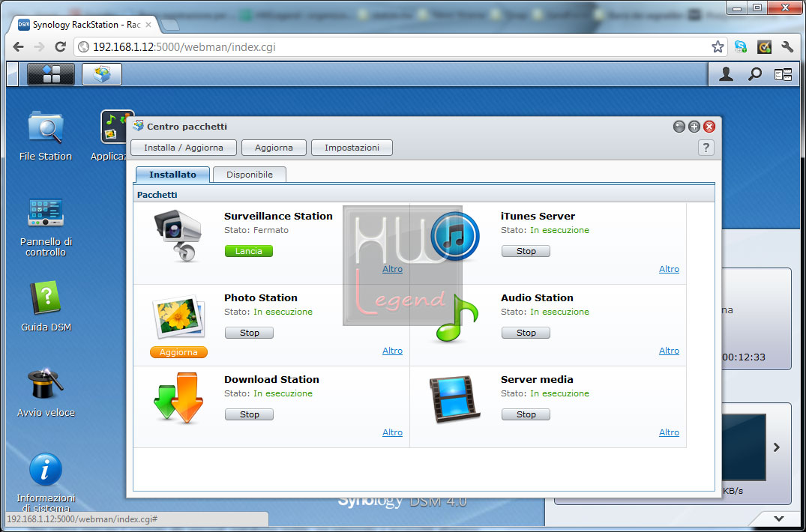The width and height of the screenshot is (806, 532).
Task: Click the Photo Station package title
Action: 261,297
